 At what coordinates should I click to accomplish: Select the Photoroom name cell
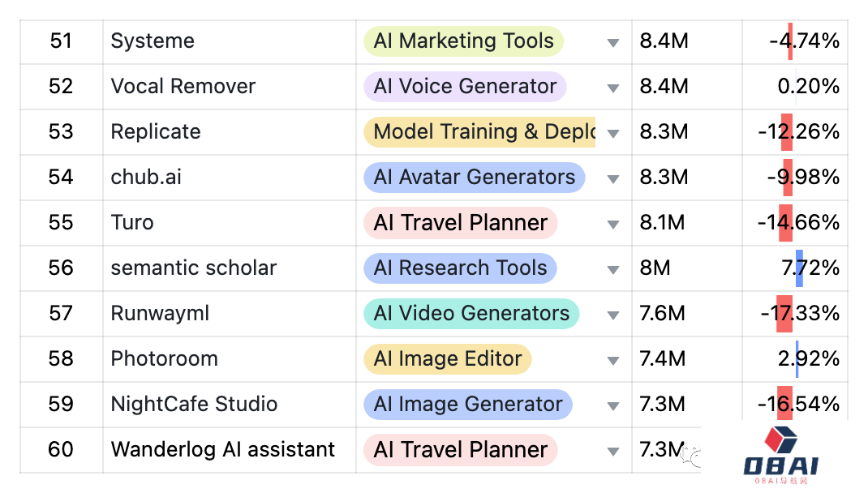click(230, 359)
